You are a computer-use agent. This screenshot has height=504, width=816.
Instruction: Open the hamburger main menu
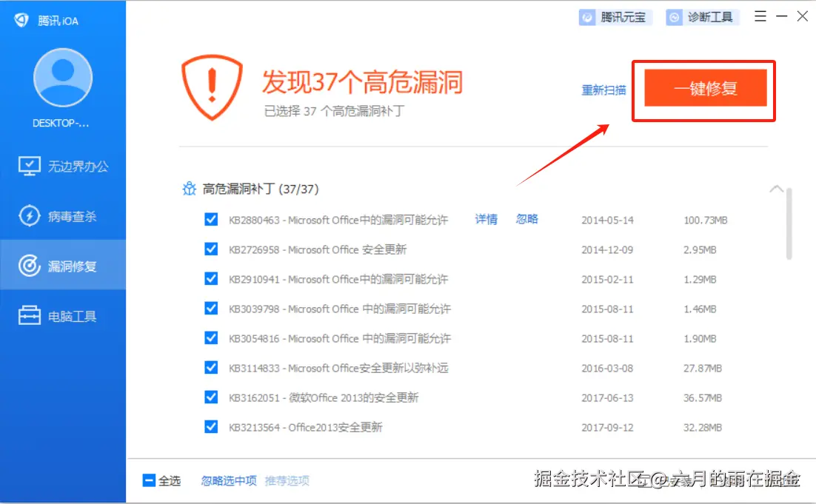click(760, 16)
